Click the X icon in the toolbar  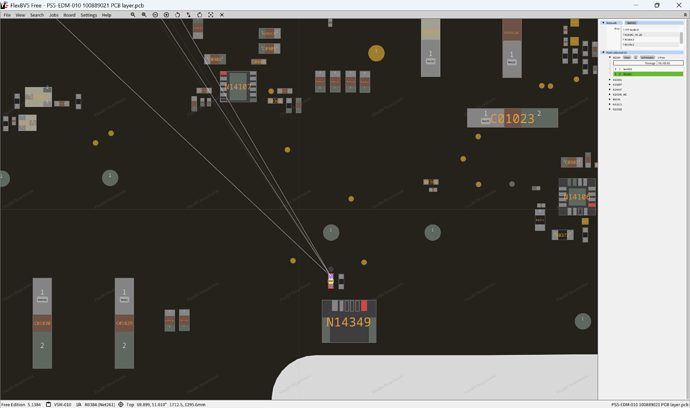point(222,15)
